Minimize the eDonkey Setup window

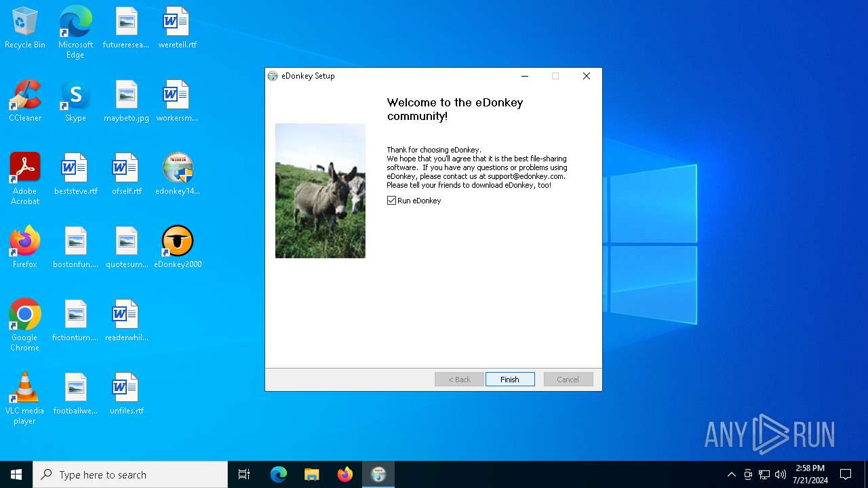524,76
